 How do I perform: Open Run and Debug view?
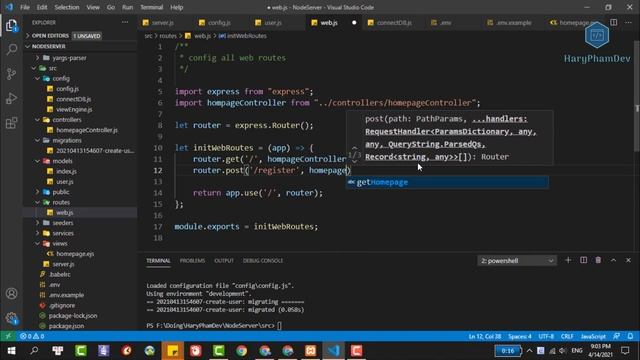11,98
